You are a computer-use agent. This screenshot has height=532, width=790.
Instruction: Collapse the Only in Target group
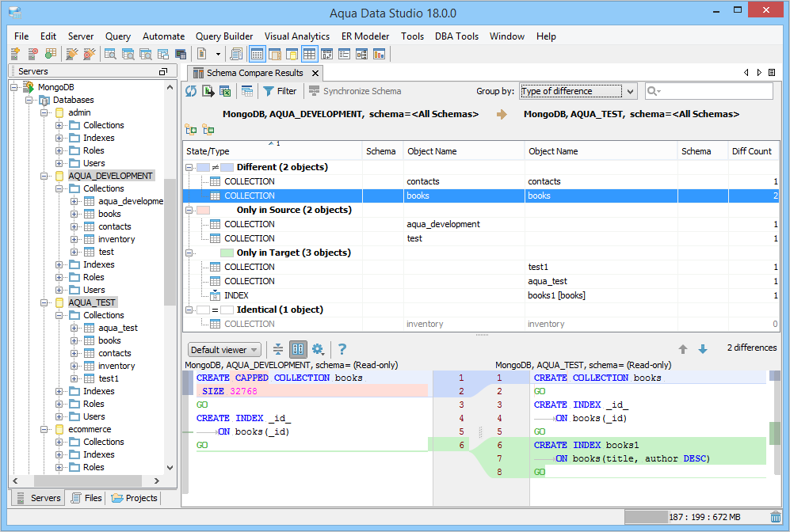(189, 253)
